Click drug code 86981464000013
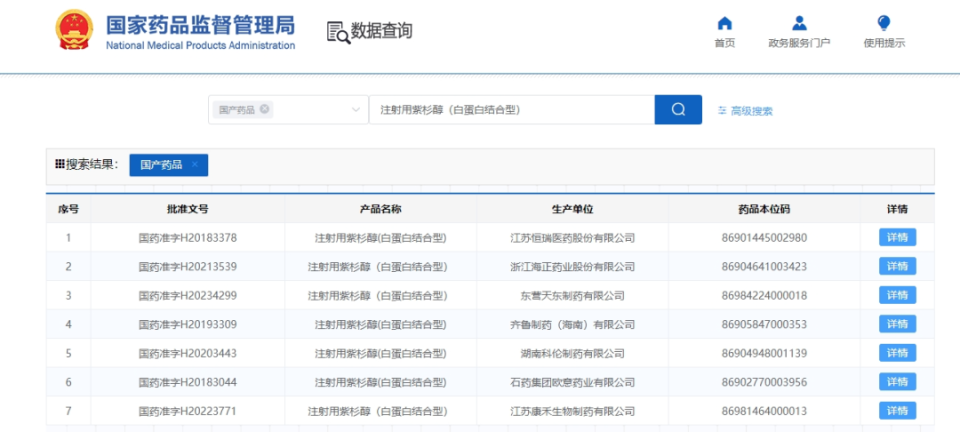 764,411
